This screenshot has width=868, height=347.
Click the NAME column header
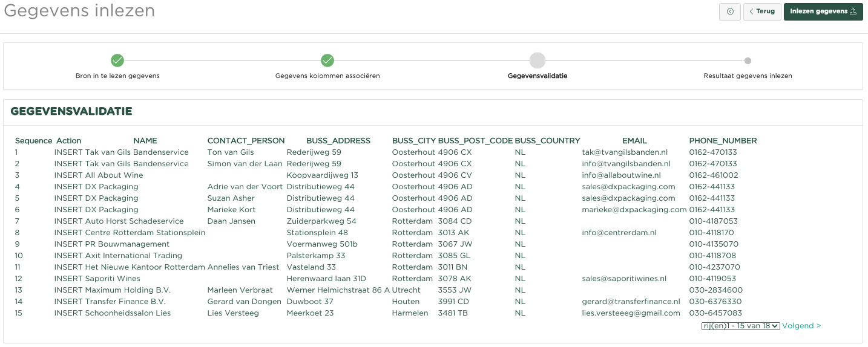coord(145,141)
